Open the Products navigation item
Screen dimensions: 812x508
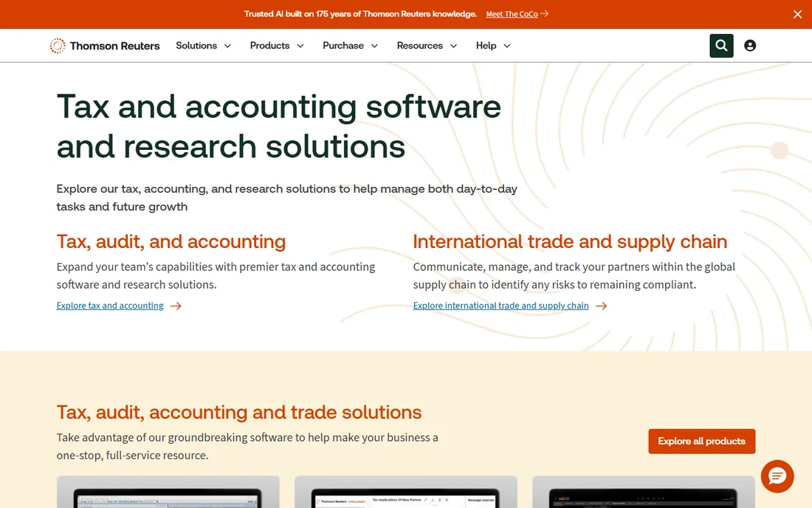269,46
